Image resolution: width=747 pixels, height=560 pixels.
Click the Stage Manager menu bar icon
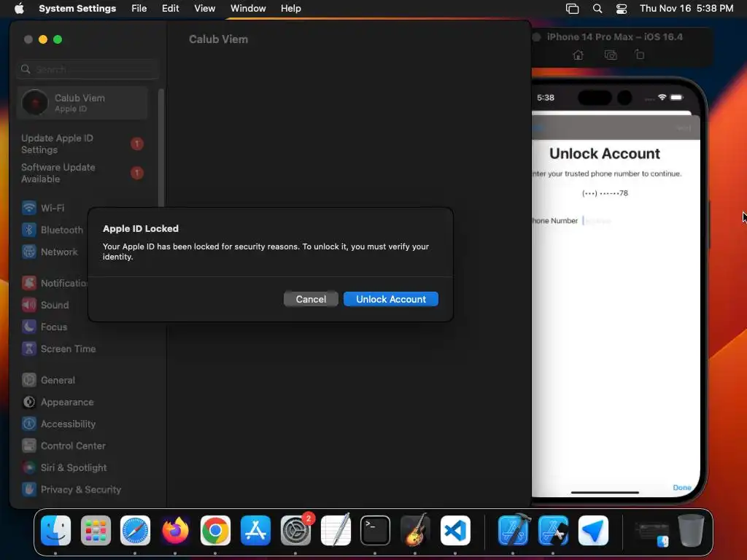coord(572,9)
